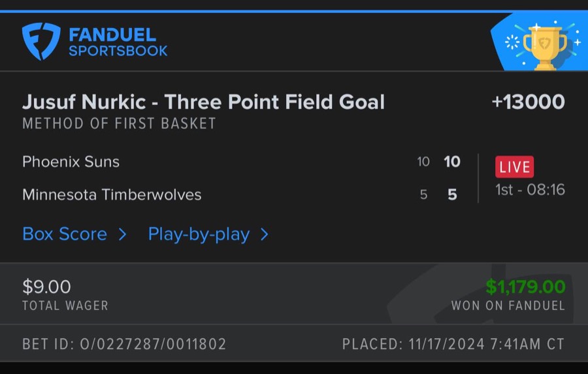The width and height of the screenshot is (588, 374).
Task: Expand the Box Score chevron arrow
Action: (x=122, y=234)
